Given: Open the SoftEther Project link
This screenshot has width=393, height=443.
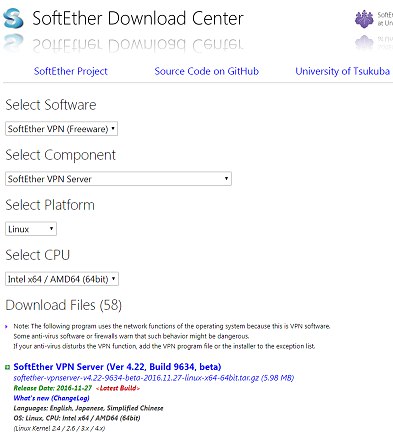Looking at the screenshot, I should [71, 71].
